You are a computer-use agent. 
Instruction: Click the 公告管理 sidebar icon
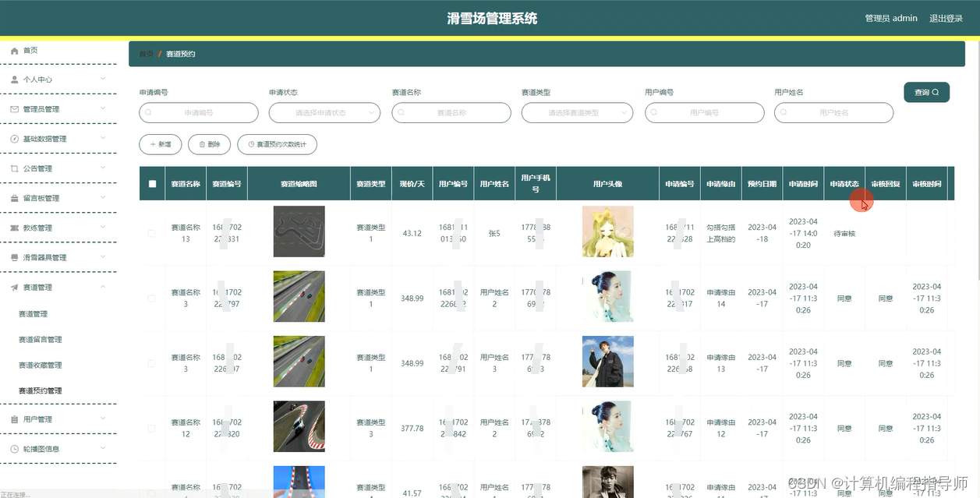tap(12, 168)
